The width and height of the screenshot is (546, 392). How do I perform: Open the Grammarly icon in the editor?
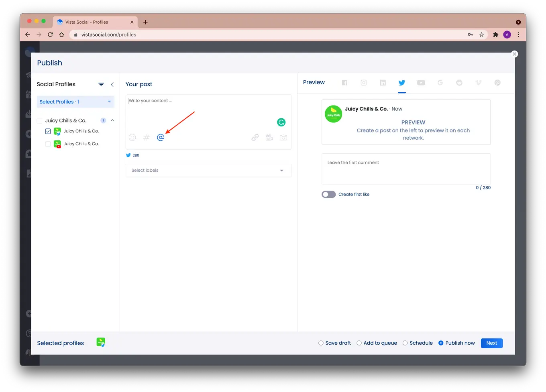tap(281, 122)
